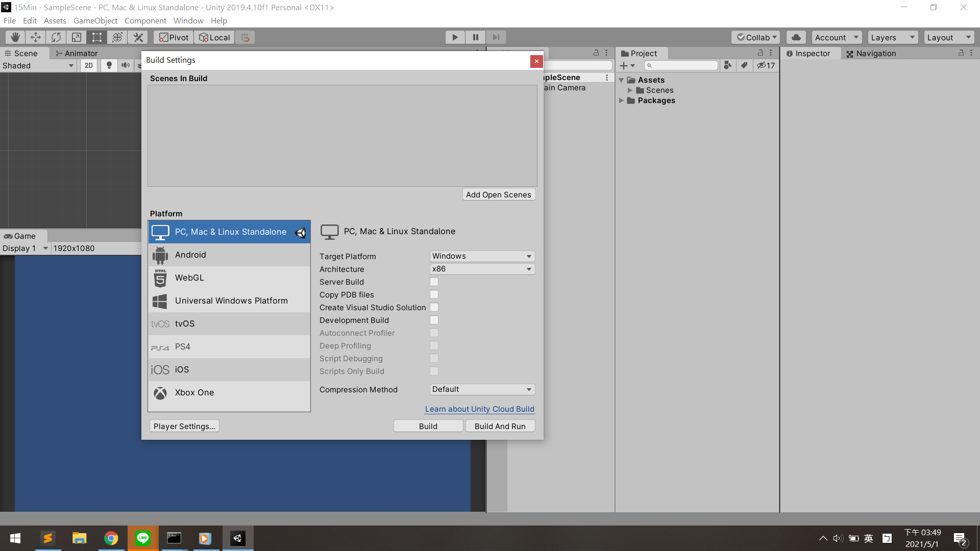Viewport: 980px width, 551px height.
Task: Open the Architecture x86 dropdown
Action: [482, 269]
